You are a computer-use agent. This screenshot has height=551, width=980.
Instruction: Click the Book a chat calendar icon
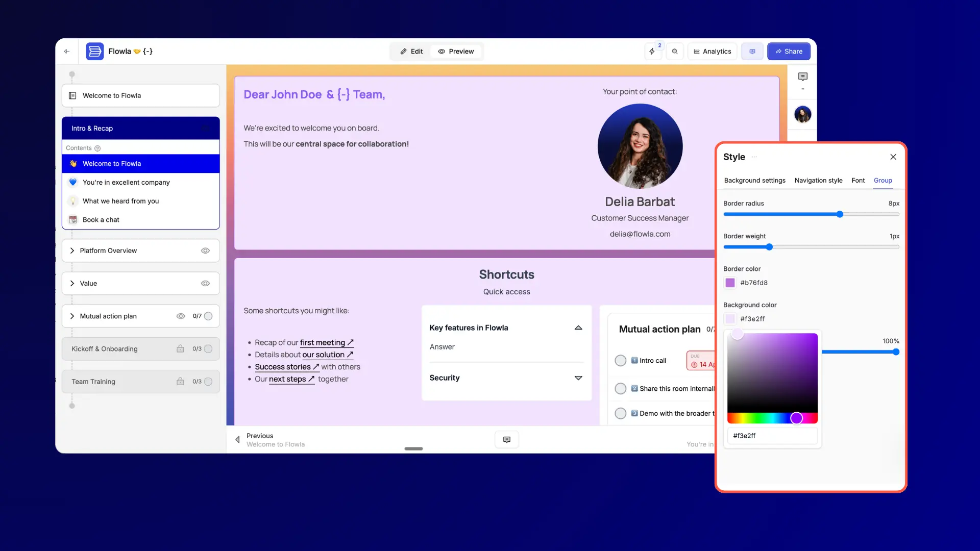(72, 219)
